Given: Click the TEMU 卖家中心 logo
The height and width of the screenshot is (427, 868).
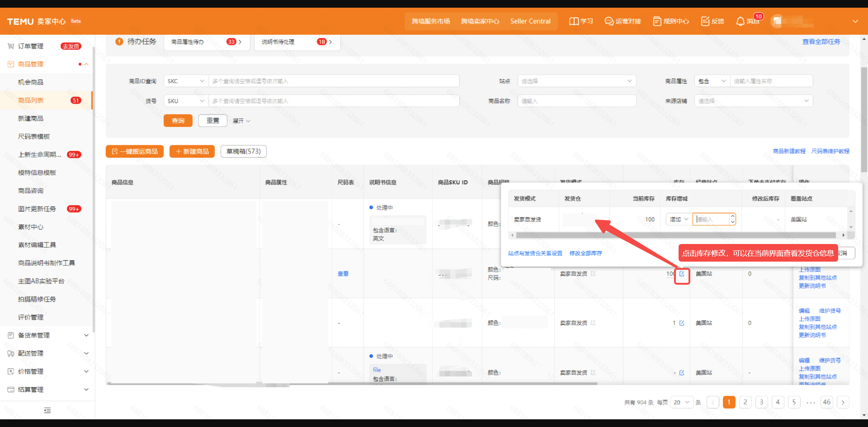Looking at the screenshot, I should (36, 21).
